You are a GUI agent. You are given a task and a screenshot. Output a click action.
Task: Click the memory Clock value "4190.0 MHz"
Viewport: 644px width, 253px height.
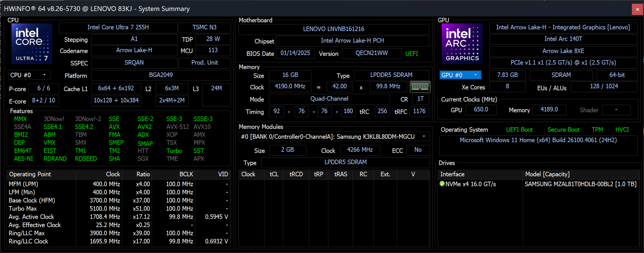point(290,86)
